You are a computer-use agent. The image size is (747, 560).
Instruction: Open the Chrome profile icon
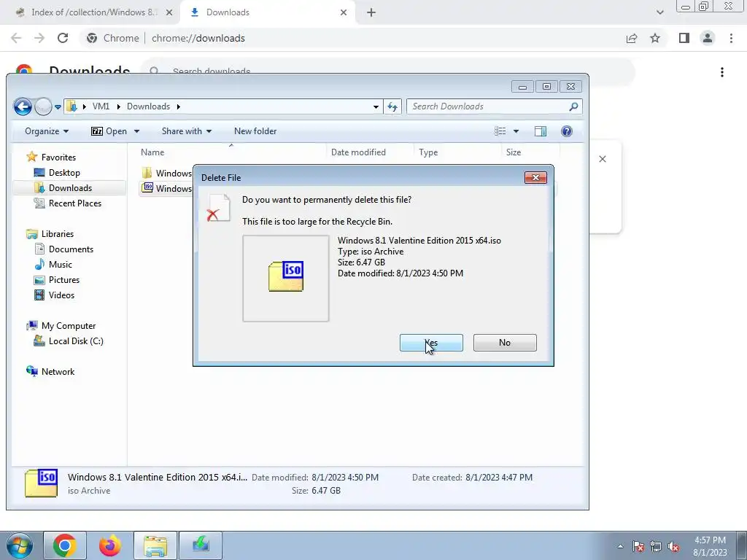point(708,38)
